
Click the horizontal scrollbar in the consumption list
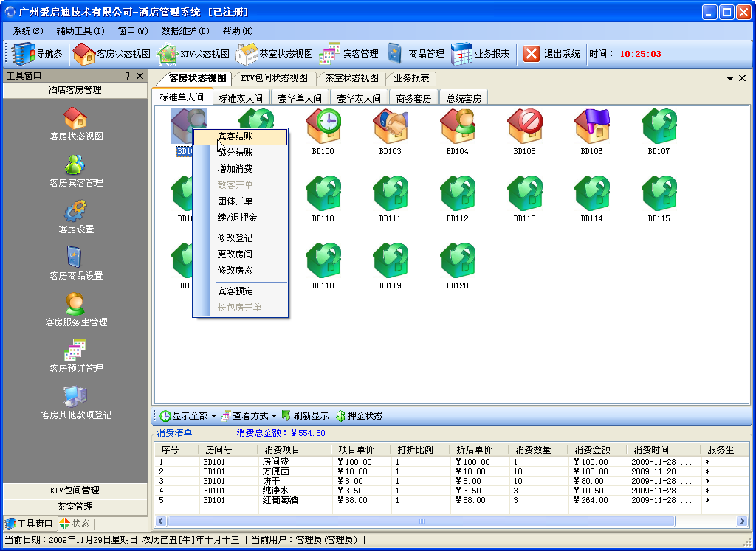(x=421, y=521)
